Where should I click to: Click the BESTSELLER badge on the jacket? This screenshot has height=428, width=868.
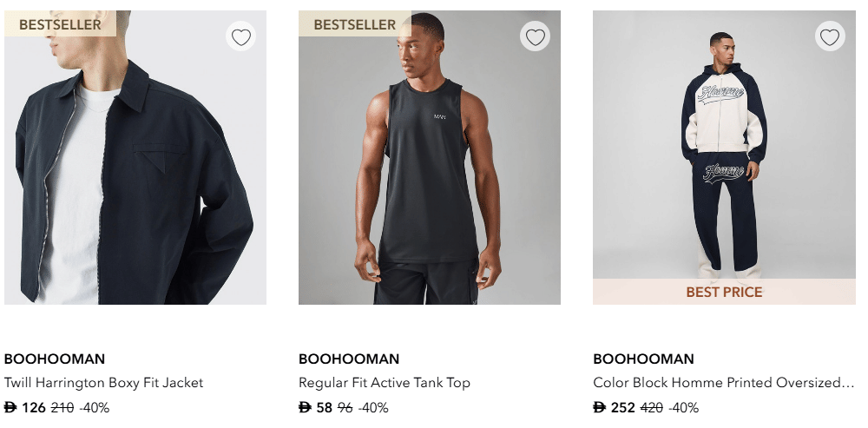[x=60, y=24]
